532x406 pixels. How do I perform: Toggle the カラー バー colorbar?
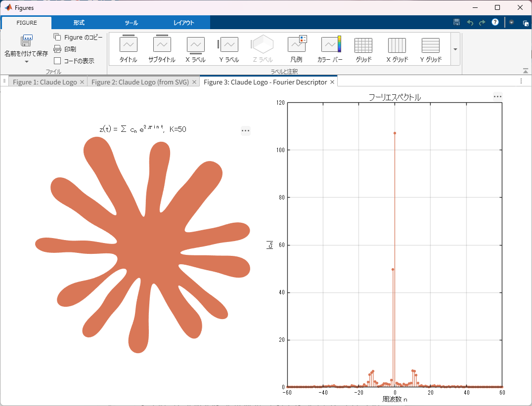[330, 49]
